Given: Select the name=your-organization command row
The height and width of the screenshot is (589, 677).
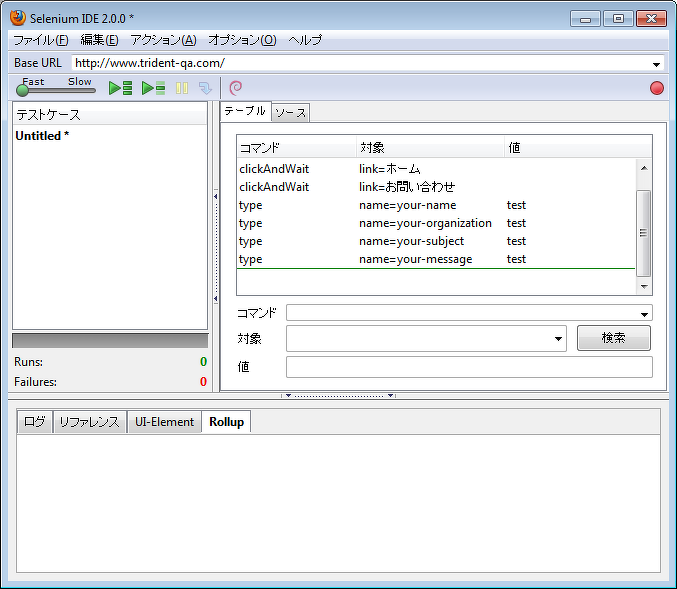Looking at the screenshot, I should point(425,223).
